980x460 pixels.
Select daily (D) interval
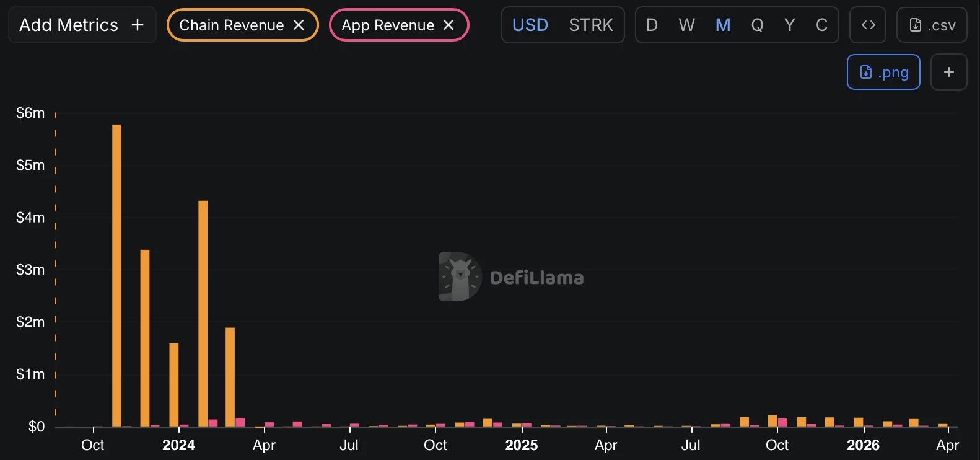pos(652,25)
